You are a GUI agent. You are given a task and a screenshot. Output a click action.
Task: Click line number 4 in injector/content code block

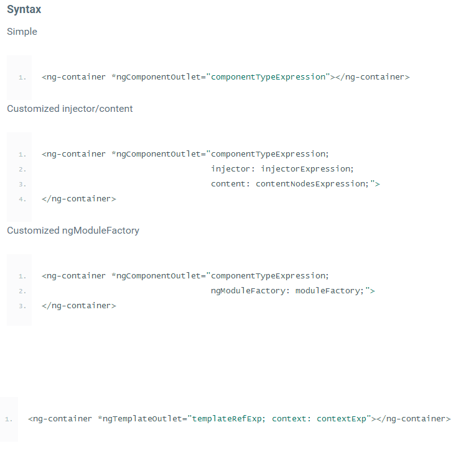tap(22, 199)
